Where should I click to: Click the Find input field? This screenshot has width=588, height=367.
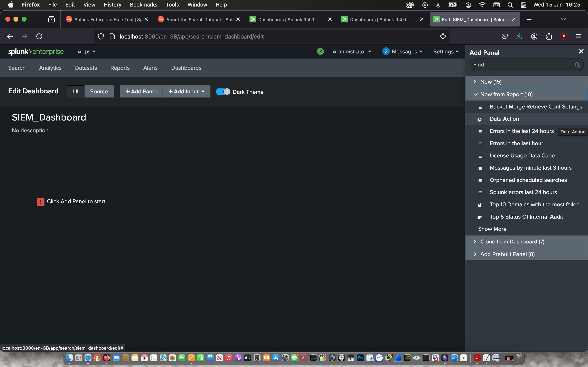coord(522,65)
